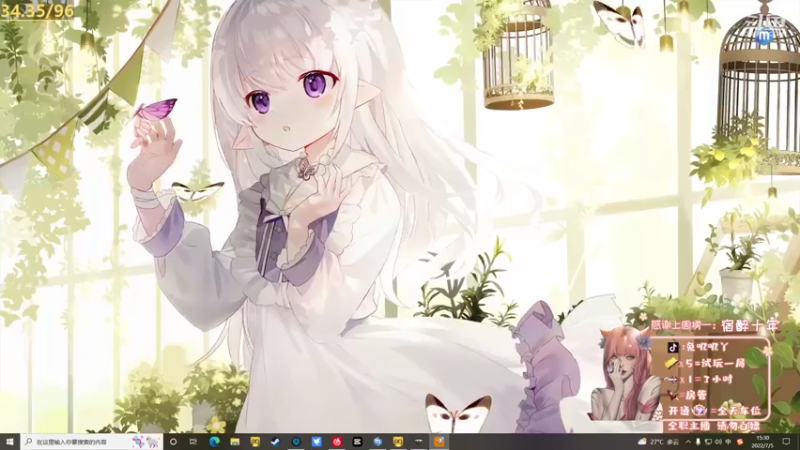Open the network tray icon
800x450 pixels.
708,442
